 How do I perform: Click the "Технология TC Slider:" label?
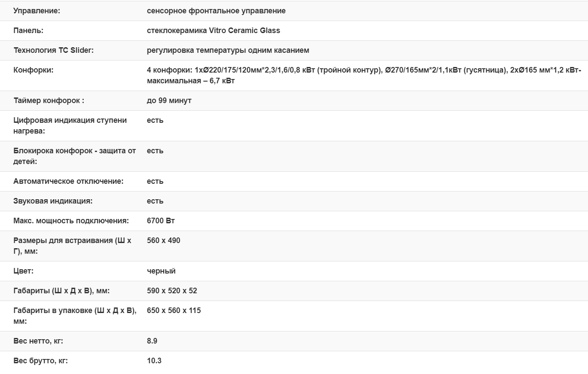tap(53, 50)
